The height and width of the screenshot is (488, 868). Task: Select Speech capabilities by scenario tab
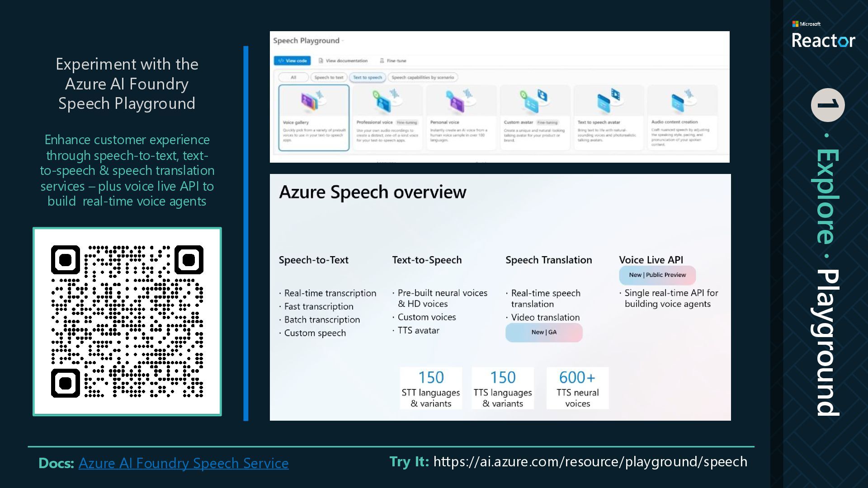[x=423, y=77]
